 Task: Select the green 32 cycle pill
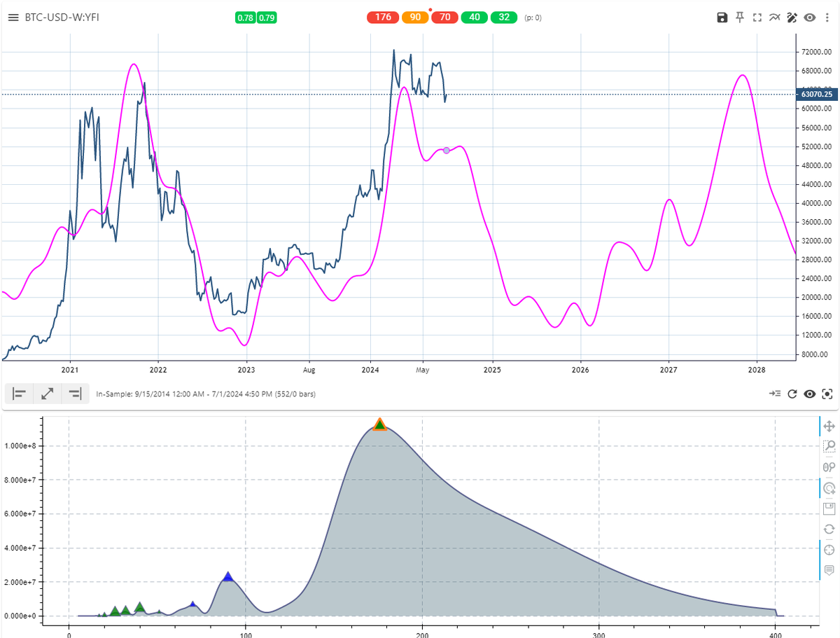505,18
